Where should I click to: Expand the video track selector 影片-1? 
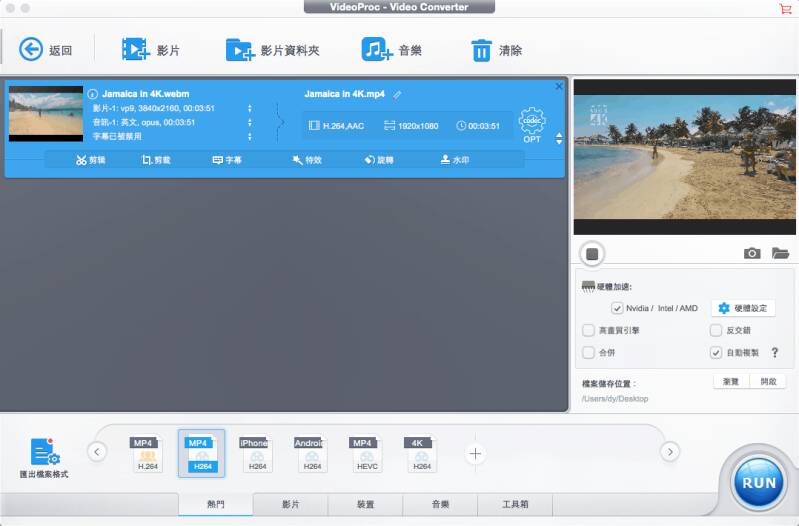(x=250, y=108)
